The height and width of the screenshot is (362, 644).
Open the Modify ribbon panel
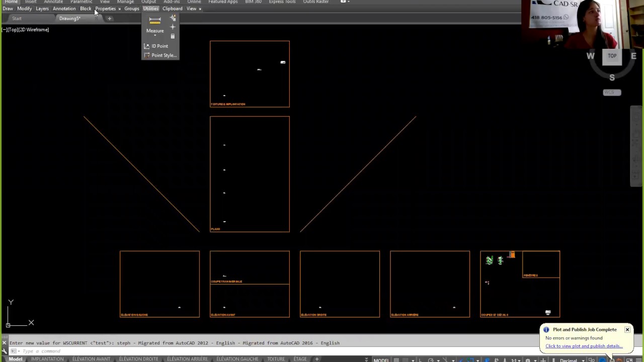pyautogui.click(x=24, y=9)
